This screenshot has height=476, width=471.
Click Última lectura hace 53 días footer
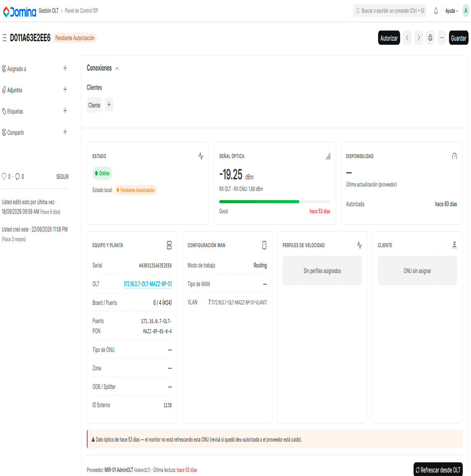point(175,470)
